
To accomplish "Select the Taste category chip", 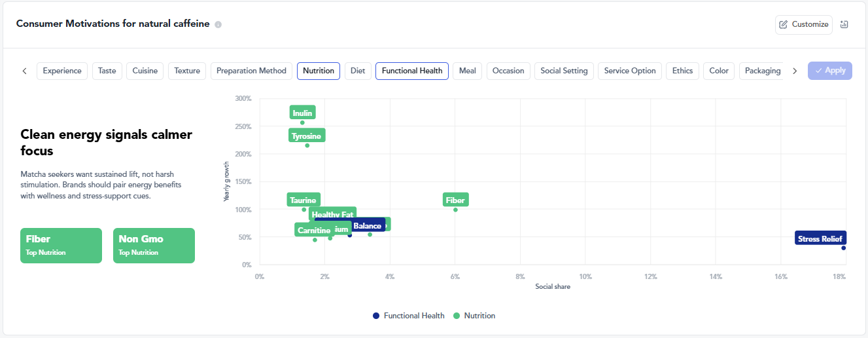I will [x=107, y=71].
